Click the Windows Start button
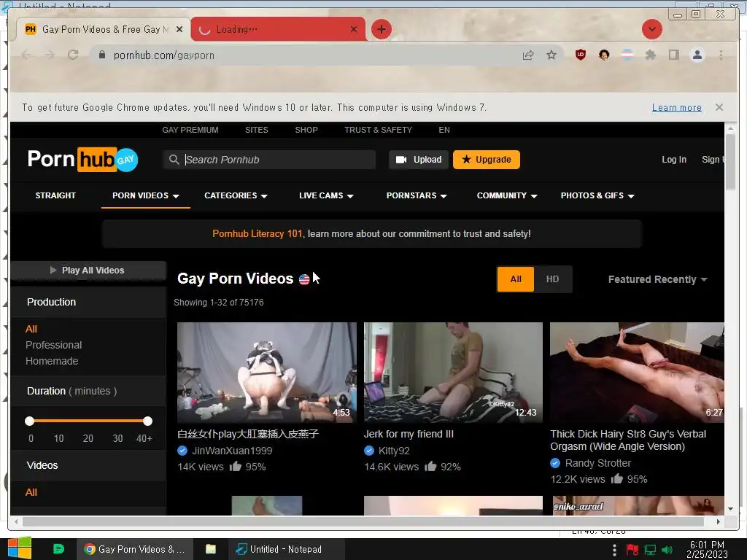Image resolution: width=747 pixels, height=560 pixels. [x=19, y=548]
